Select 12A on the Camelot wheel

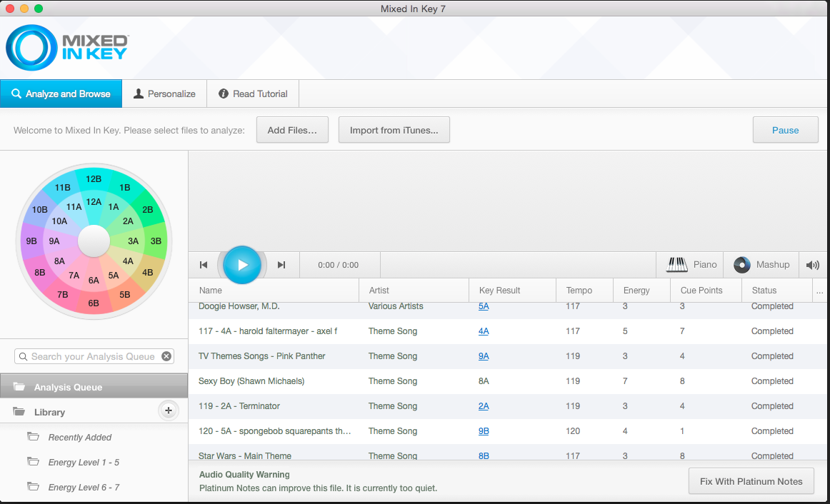click(x=94, y=201)
